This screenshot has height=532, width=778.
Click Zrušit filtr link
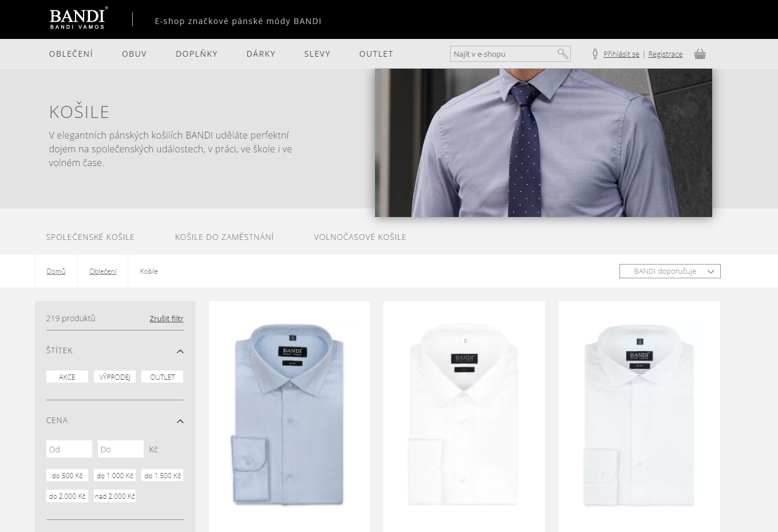[x=167, y=318]
